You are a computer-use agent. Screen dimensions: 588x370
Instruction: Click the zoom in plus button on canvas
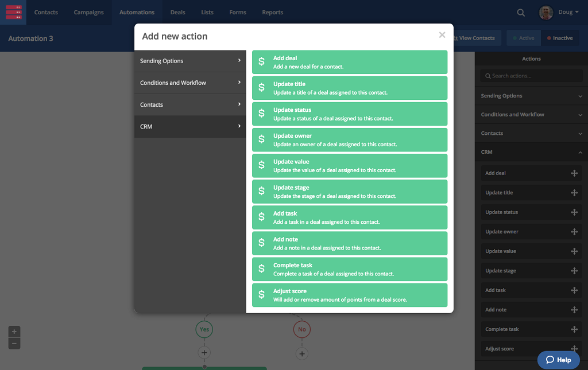pos(14,332)
